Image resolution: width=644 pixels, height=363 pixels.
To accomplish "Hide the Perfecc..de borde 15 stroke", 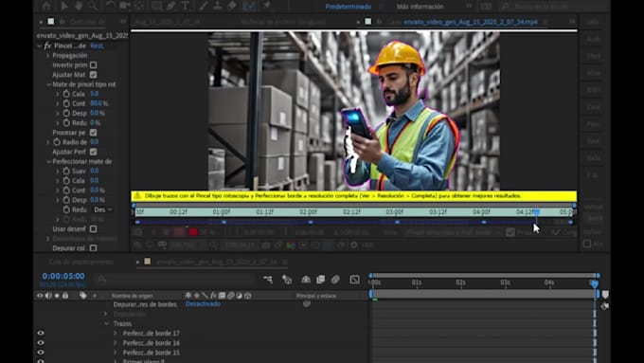I will tap(40, 353).
